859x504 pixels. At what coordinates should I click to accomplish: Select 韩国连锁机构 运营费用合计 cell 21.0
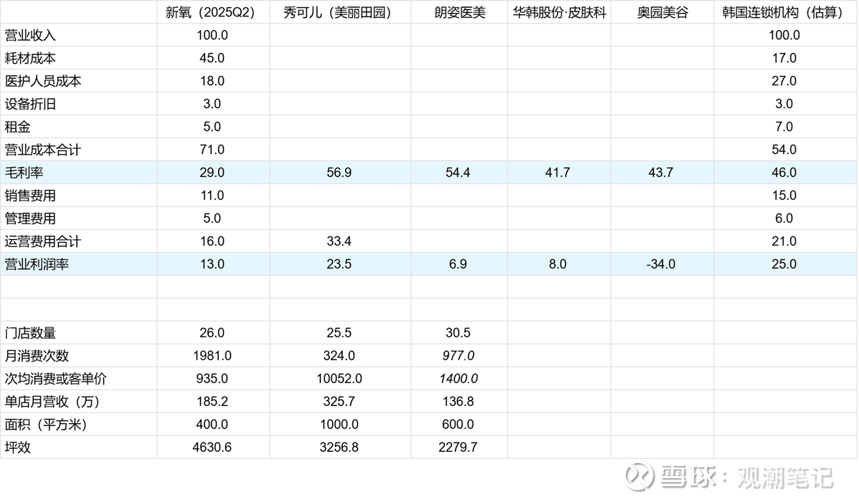(x=784, y=241)
